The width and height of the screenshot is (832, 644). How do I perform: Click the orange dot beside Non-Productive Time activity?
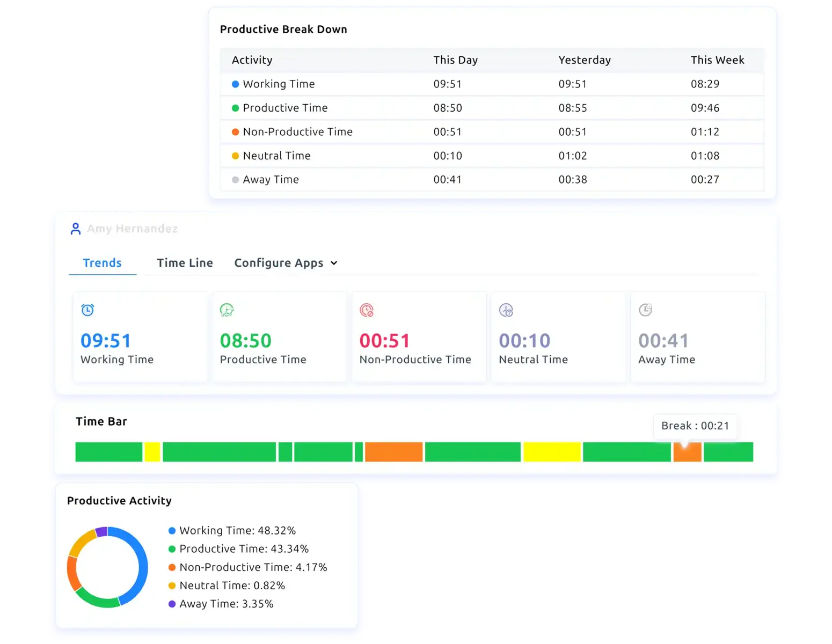pyautogui.click(x=235, y=131)
